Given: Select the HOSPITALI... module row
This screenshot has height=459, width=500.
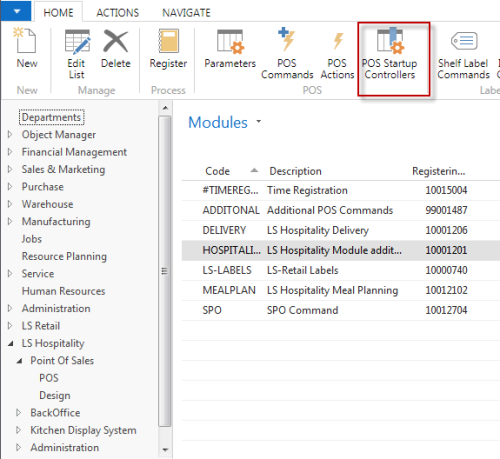Looking at the screenshot, I should coord(341,250).
